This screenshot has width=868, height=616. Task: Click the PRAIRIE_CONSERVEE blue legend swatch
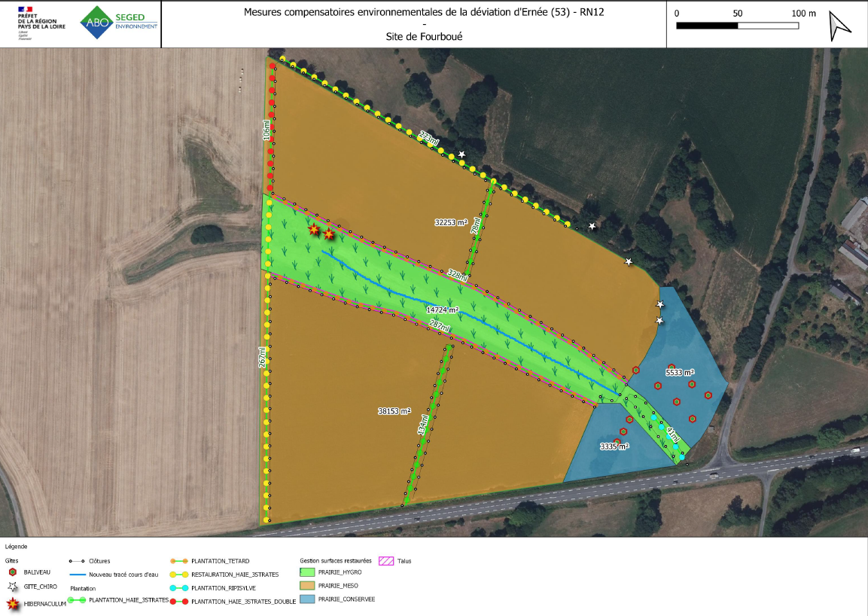click(x=307, y=599)
